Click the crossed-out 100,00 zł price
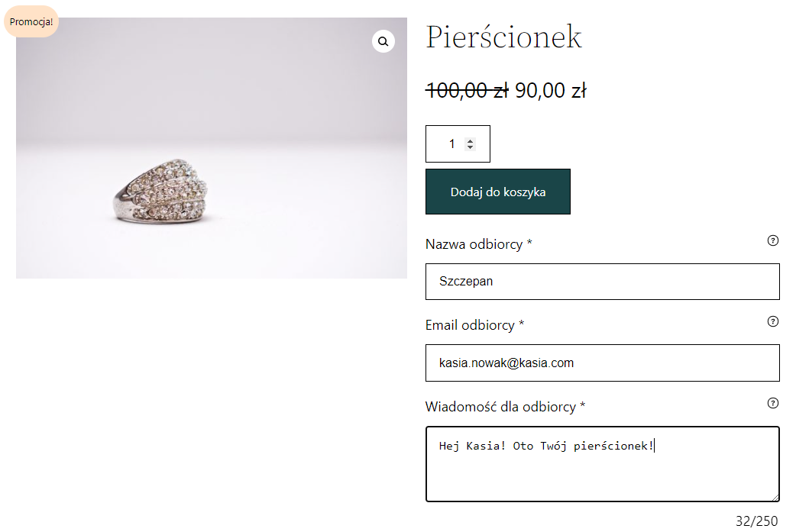The height and width of the screenshot is (532, 796). (466, 91)
